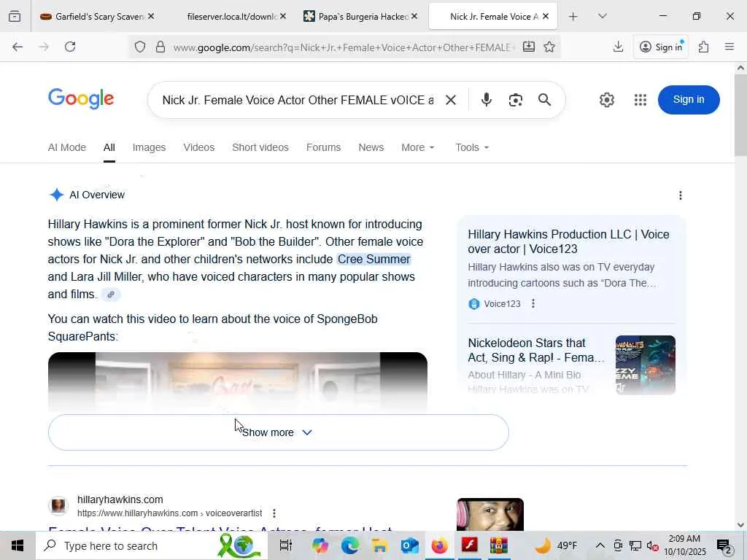Open AI Overview three-dot options
This screenshot has width=747, height=560.
[681, 195]
